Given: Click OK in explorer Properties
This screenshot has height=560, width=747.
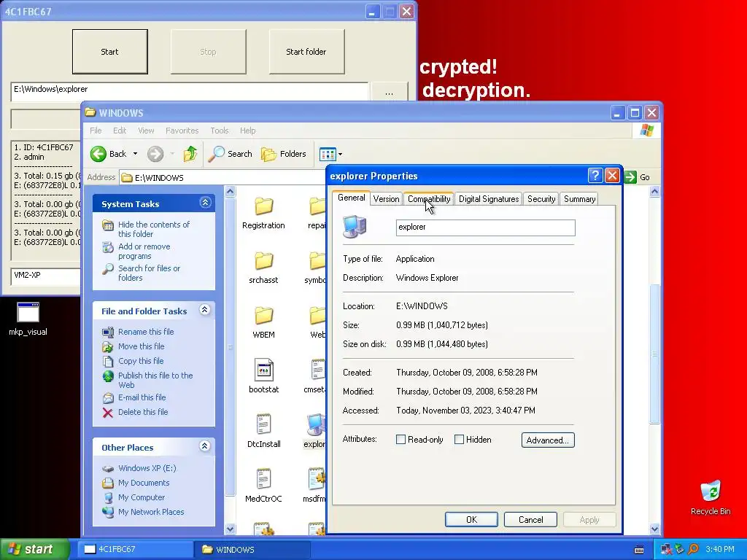Looking at the screenshot, I should click(472, 519).
